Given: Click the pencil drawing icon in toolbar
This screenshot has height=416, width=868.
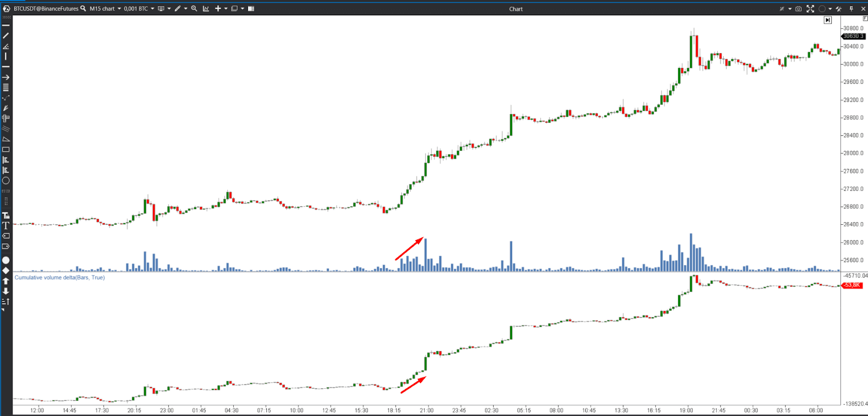Looking at the screenshot, I should click(177, 8).
